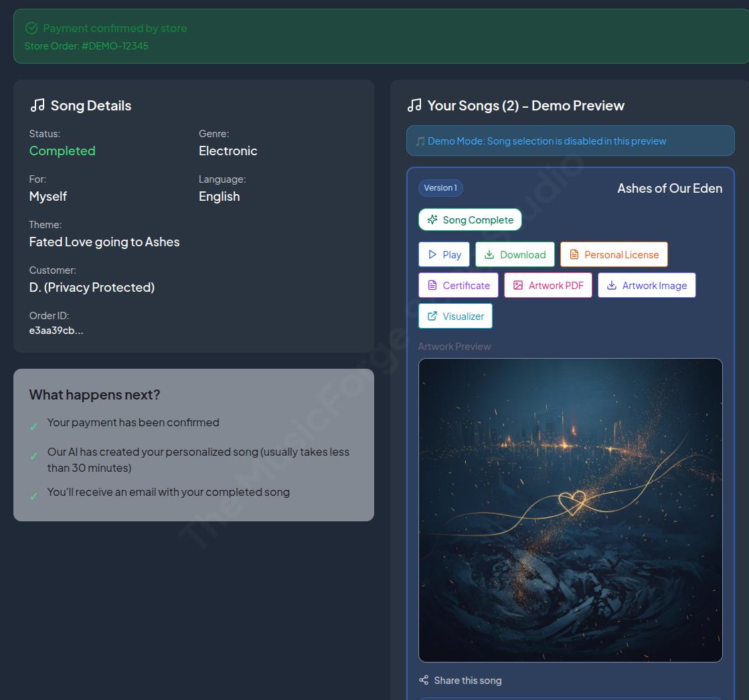Viewport: 749px width, 700px height.
Task: Click music note icon beside Song Details
Action: (x=37, y=105)
